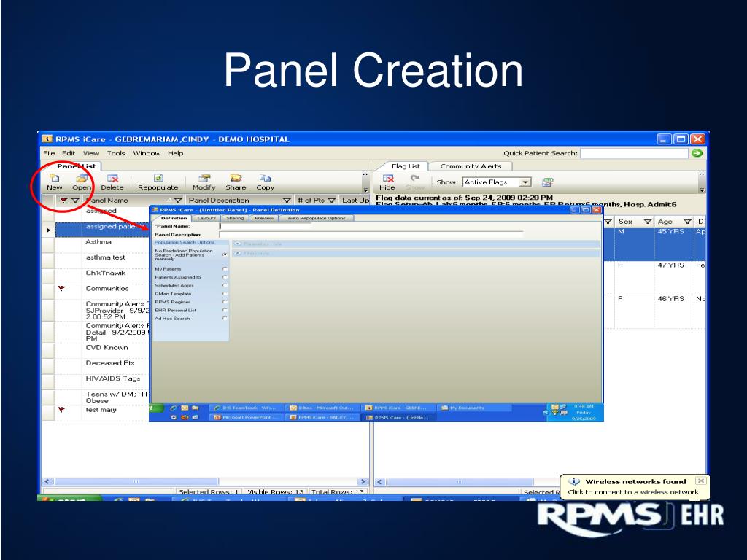Open Preview tab in Panel Definition

click(264, 218)
